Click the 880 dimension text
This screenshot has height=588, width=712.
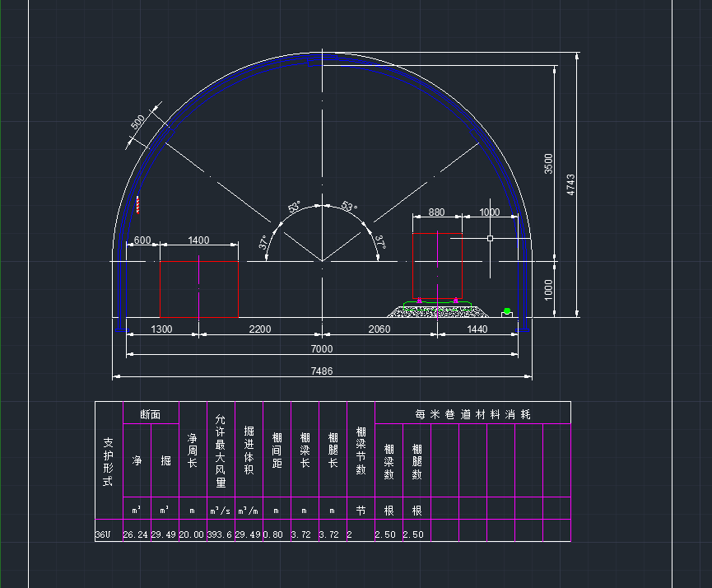436,212
